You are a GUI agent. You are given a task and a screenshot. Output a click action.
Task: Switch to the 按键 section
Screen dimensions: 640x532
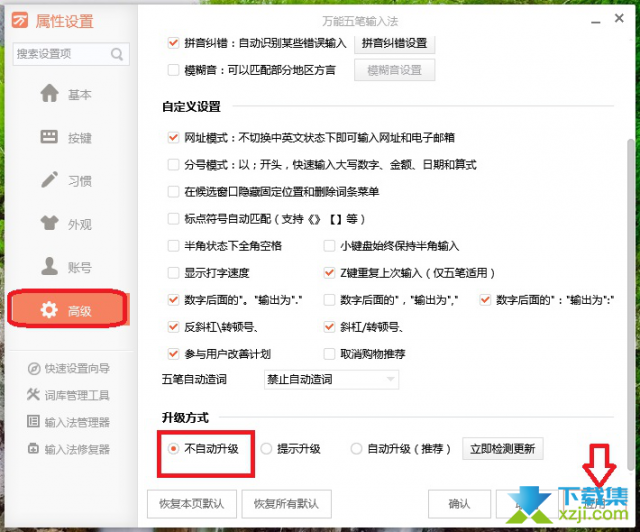click(67, 137)
